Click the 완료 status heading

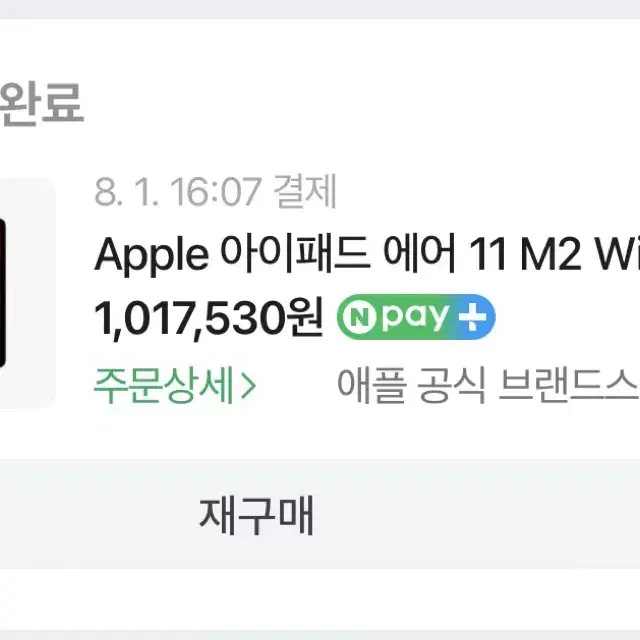click(x=41, y=103)
